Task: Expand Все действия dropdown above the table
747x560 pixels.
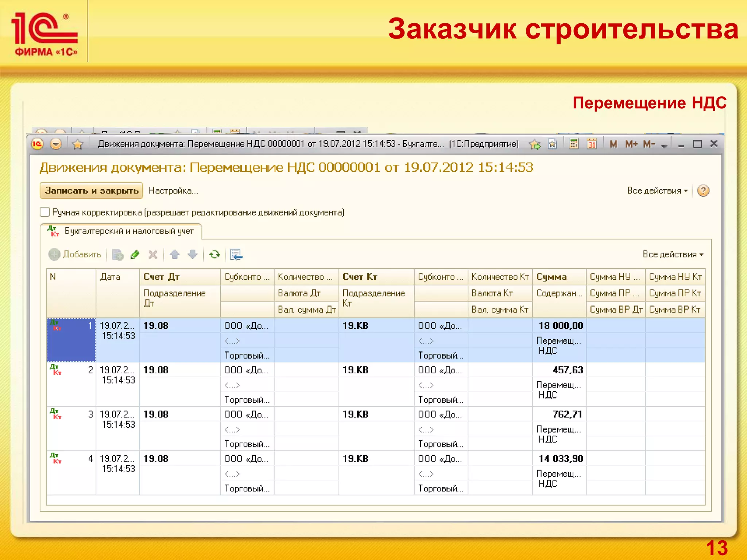Action: (673, 254)
